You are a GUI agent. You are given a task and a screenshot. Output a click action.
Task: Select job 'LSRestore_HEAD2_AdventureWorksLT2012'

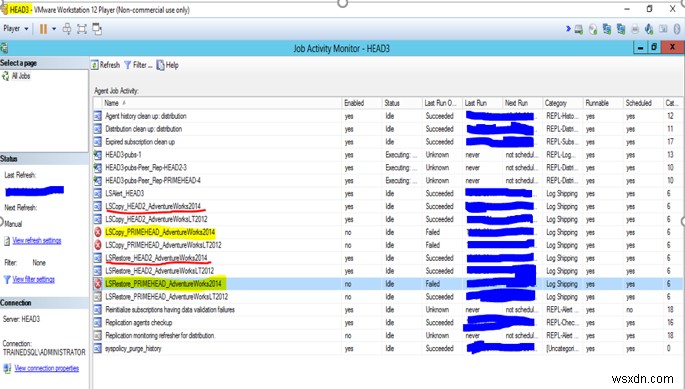[x=159, y=271]
